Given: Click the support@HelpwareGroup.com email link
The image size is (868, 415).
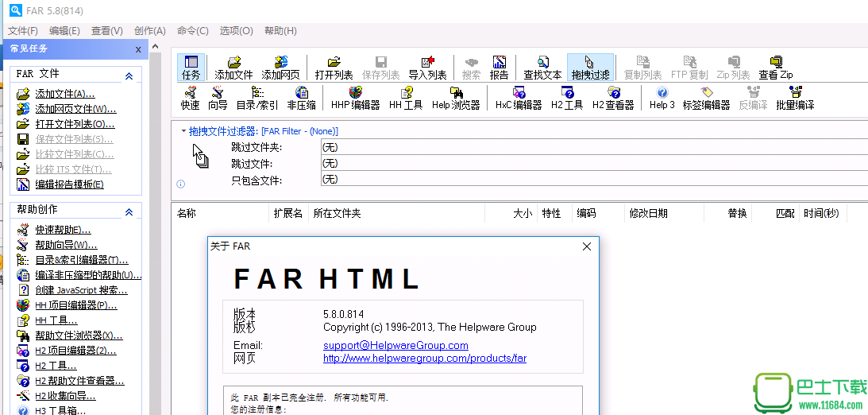Looking at the screenshot, I should (395, 345).
